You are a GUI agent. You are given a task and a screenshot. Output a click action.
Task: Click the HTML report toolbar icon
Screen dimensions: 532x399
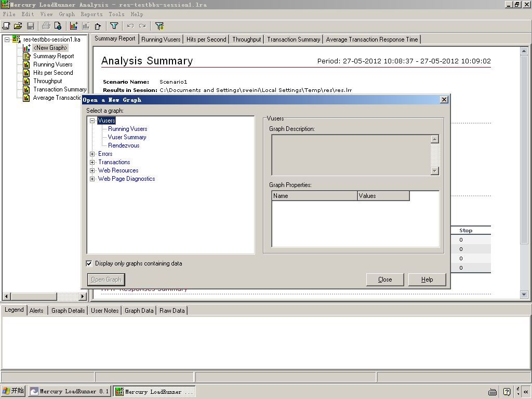click(x=58, y=26)
